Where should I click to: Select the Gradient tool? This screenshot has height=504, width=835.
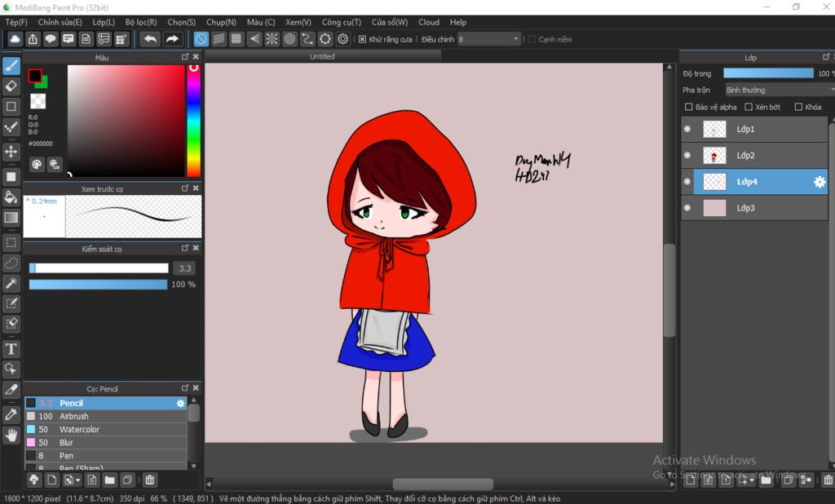coord(11,218)
